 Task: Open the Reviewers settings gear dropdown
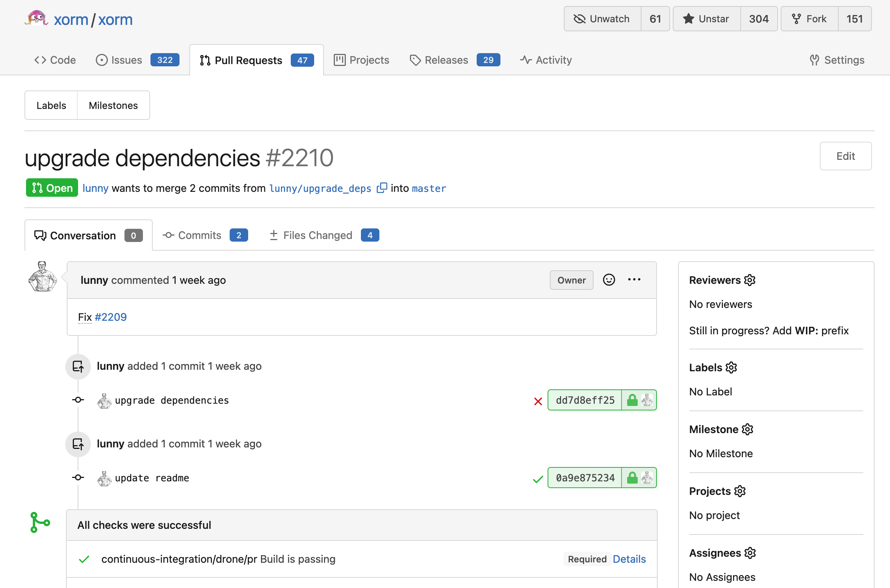tap(750, 280)
